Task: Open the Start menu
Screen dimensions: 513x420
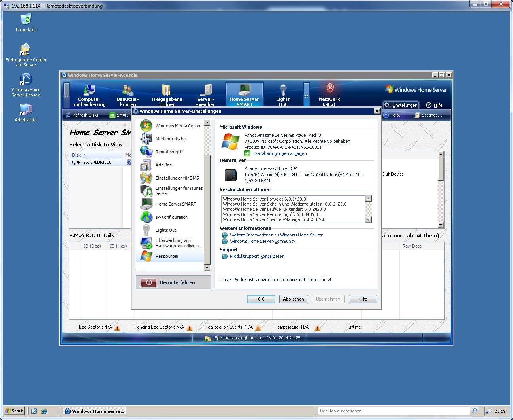Action: (x=14, y=411)
